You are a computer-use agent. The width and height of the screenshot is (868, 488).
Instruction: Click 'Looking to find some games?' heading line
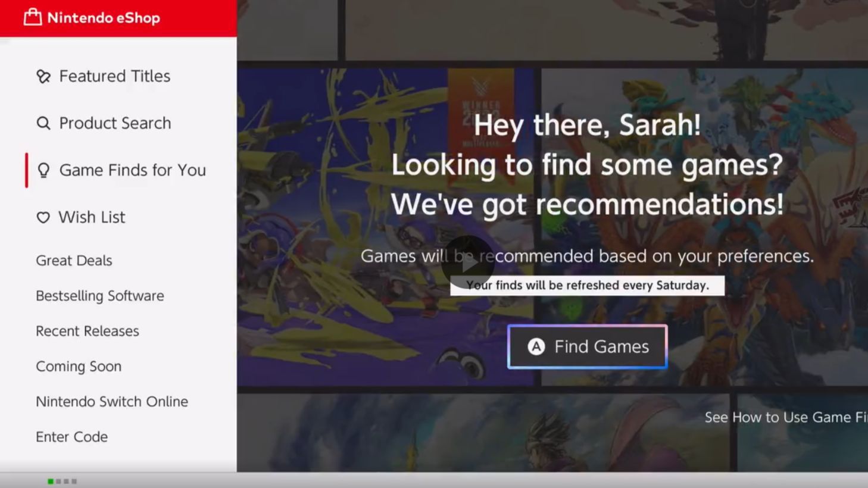click(587, 165)
